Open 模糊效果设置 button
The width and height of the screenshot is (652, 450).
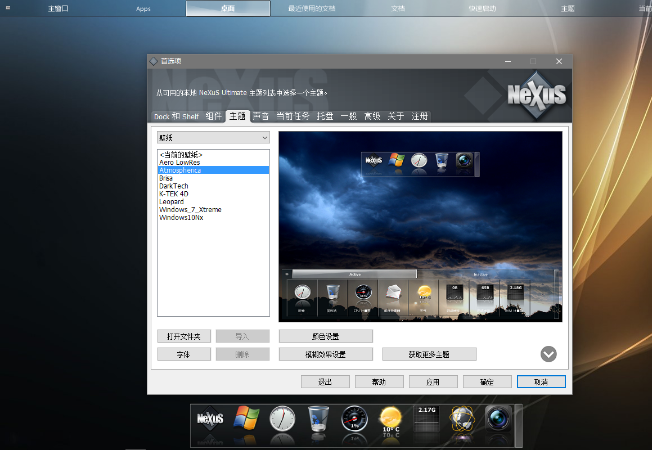[326, 354]
